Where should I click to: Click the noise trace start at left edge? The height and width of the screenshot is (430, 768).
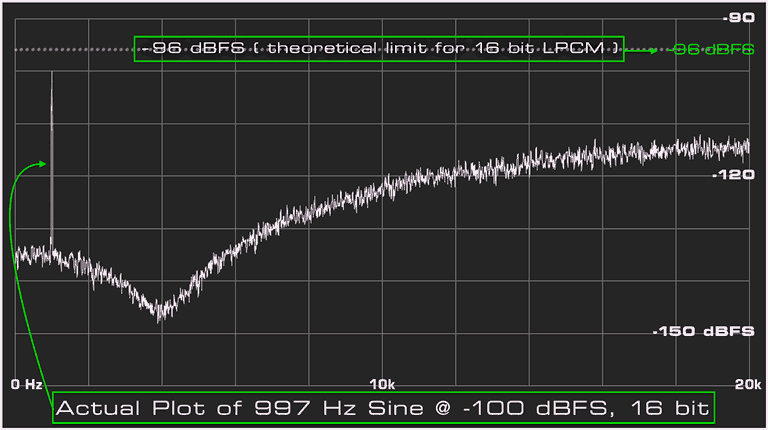[x=19, y=253]
